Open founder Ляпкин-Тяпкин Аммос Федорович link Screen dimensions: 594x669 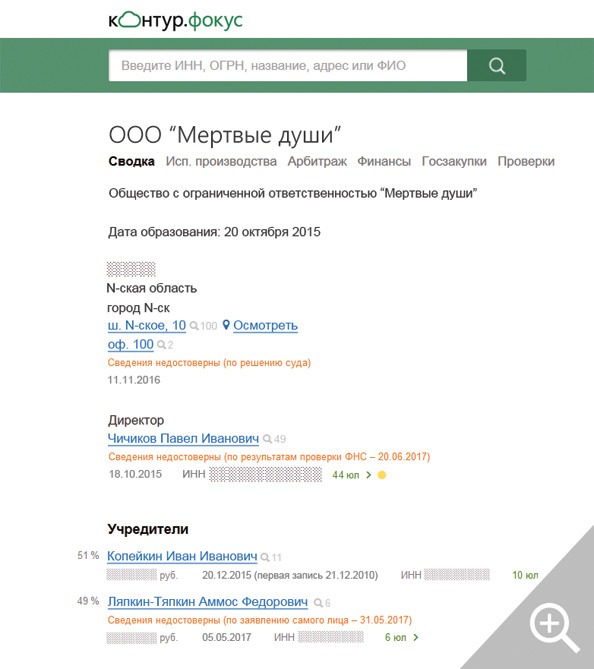(x=207, y=602)
